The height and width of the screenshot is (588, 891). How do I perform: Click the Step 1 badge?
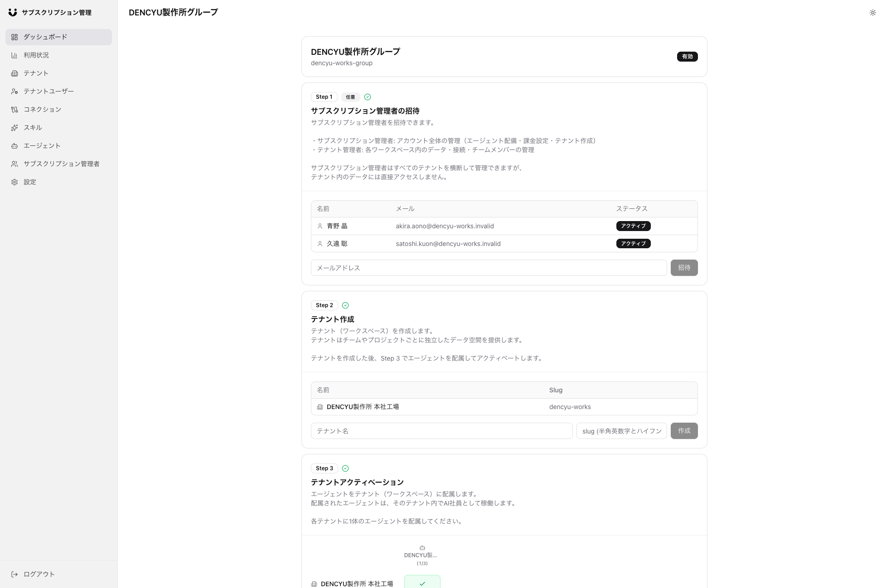(324, 97)
